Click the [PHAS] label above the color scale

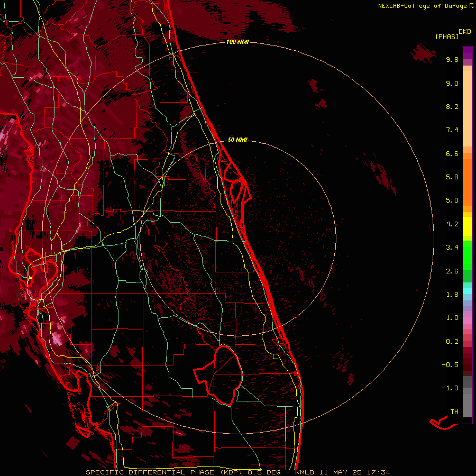click(x=447, y=36)
